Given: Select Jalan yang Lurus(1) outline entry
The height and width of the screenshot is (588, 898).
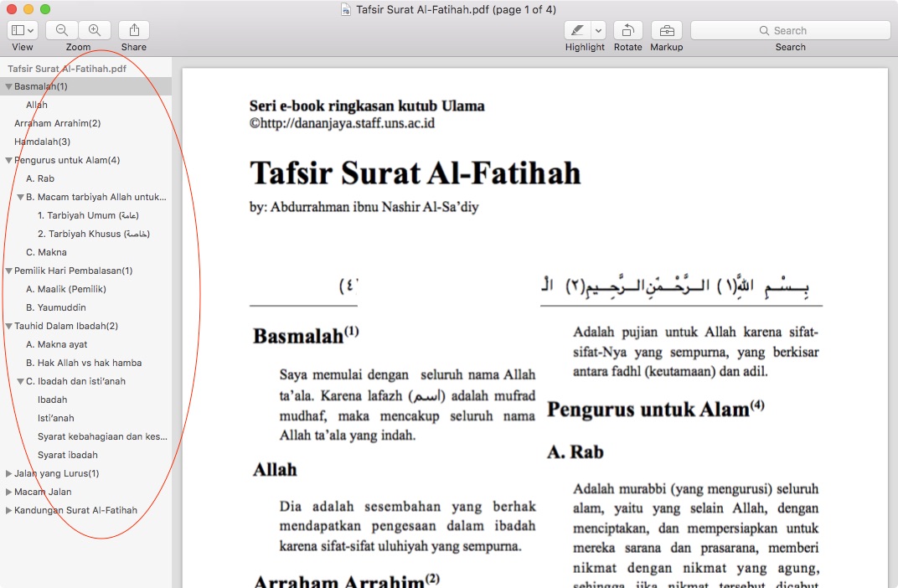Looking at the screenshot, I should coord(57,473).
